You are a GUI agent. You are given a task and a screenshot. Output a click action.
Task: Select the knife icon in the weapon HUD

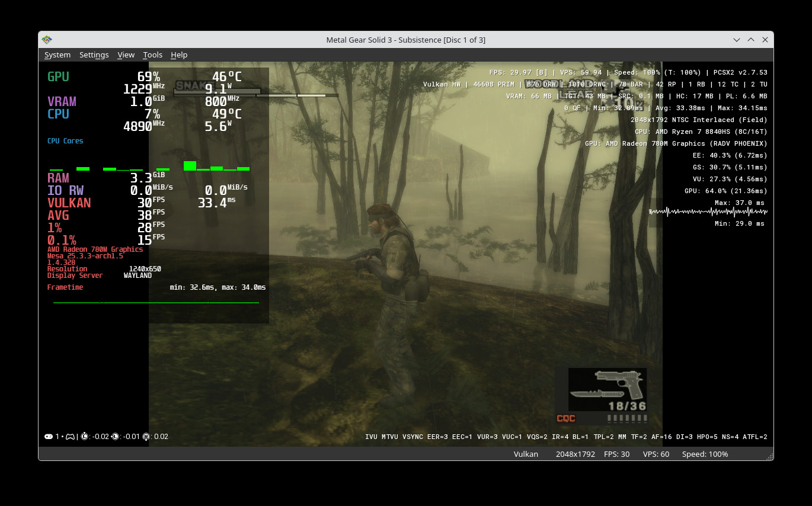tap(596, 393)
